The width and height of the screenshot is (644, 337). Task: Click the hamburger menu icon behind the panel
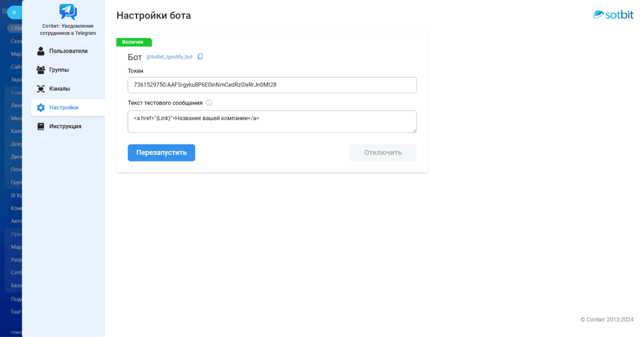coord(4,11)
